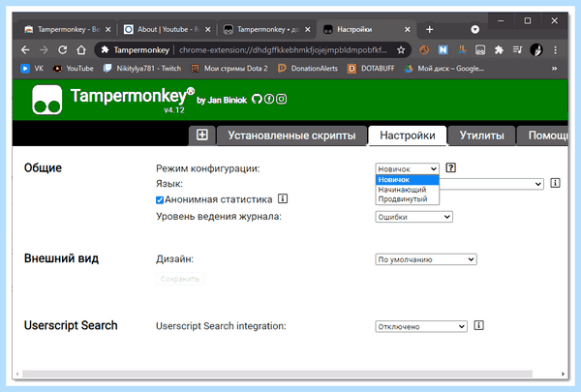Screen dimensions: 581x392
Task: Open Мой диск – Google bookmark
Action: coord(444,69)
